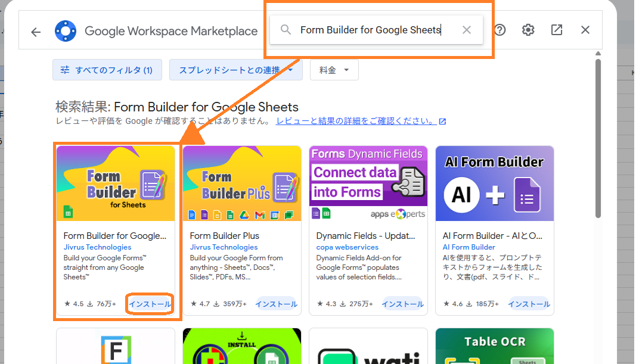Screen dimensions: 636x364
Task: Click the Google Workspace Marketplace logo
Action: pyautogui.click(x=66, y=31)
